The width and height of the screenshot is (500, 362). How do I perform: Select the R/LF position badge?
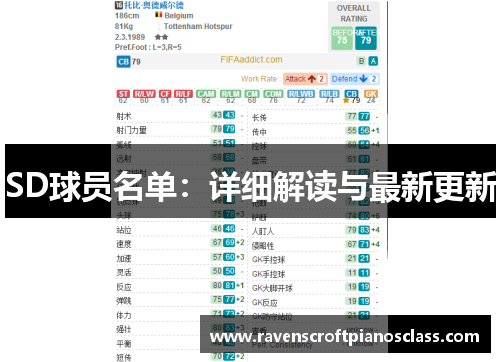pos(183,94)
